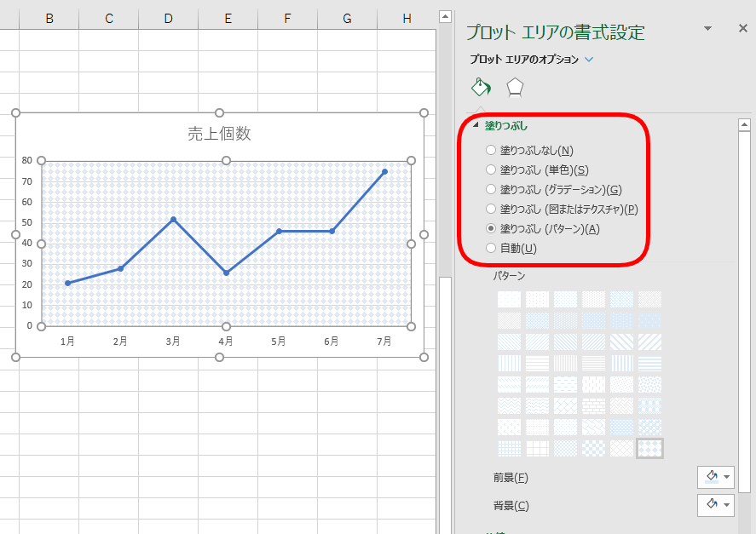
Task: Expand the プロット エリアのオプション dropdown chevron
Action: click(589, 60)
